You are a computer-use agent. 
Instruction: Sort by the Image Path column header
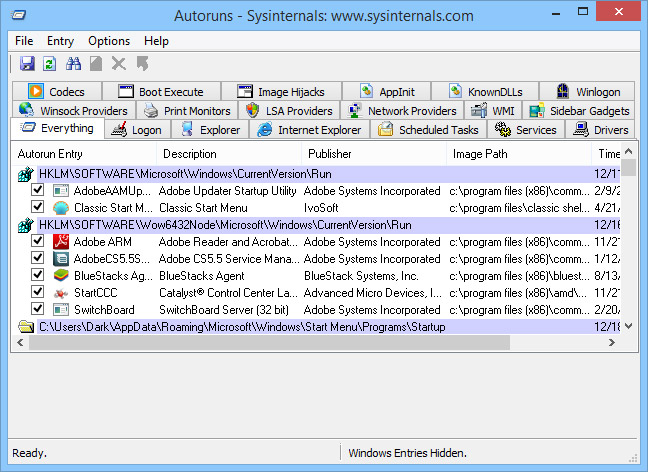point(481,154)
